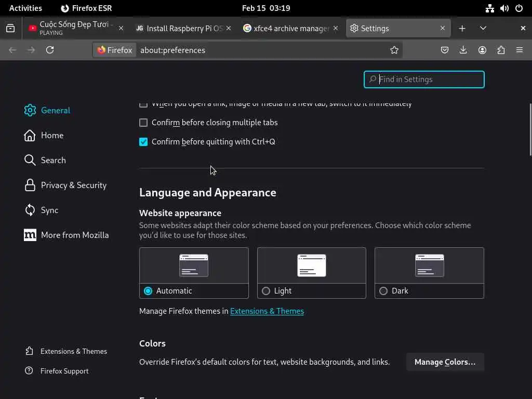Screen dimensions: 532x399
Task: Uncheck Confirm before quitting with Ctrl+Q
Action: click(143, 142)
